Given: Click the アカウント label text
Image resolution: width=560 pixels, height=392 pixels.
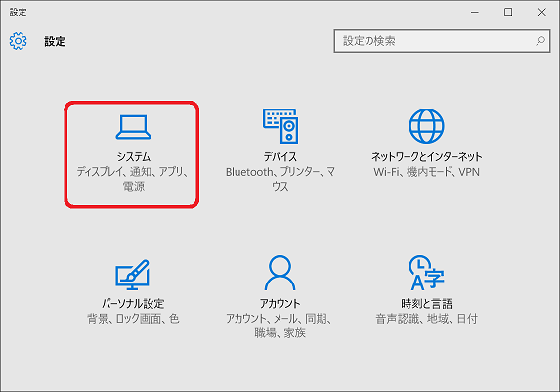Looking at the screenshot, I should [280, 304].
